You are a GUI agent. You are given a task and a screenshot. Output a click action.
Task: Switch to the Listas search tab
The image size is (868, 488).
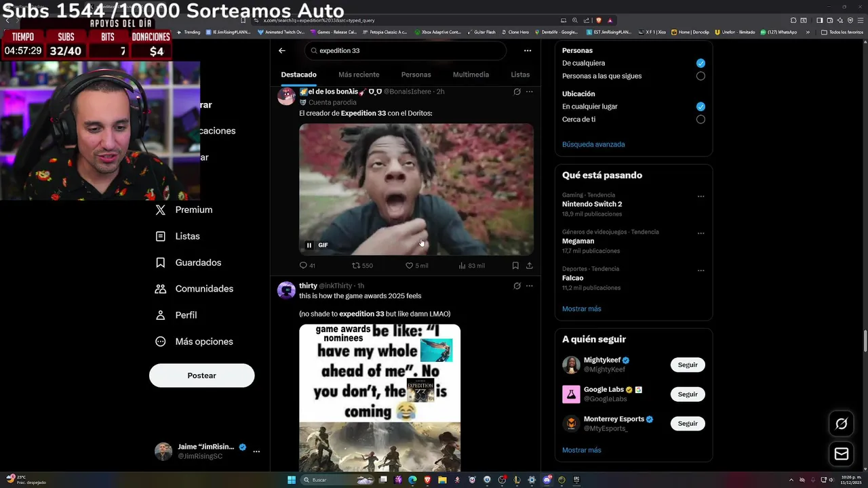point(520,75)
